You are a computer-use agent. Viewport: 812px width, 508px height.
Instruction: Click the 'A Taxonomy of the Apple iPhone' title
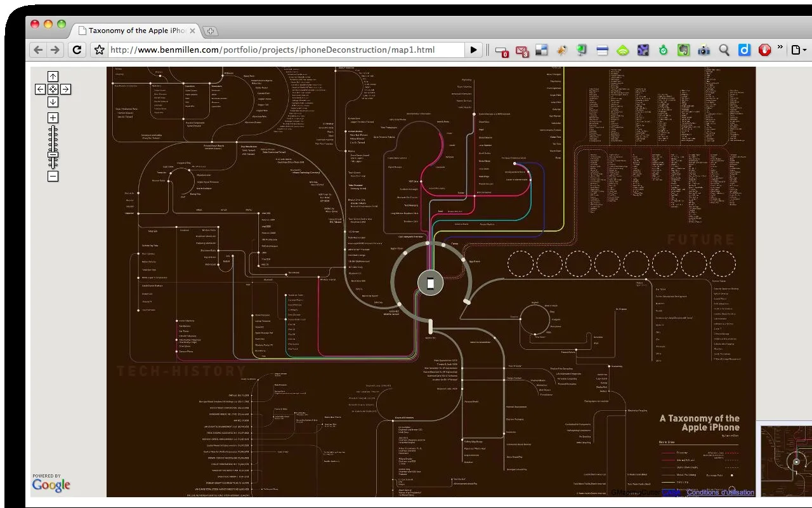pyautogui.click(x=700, y=423)
